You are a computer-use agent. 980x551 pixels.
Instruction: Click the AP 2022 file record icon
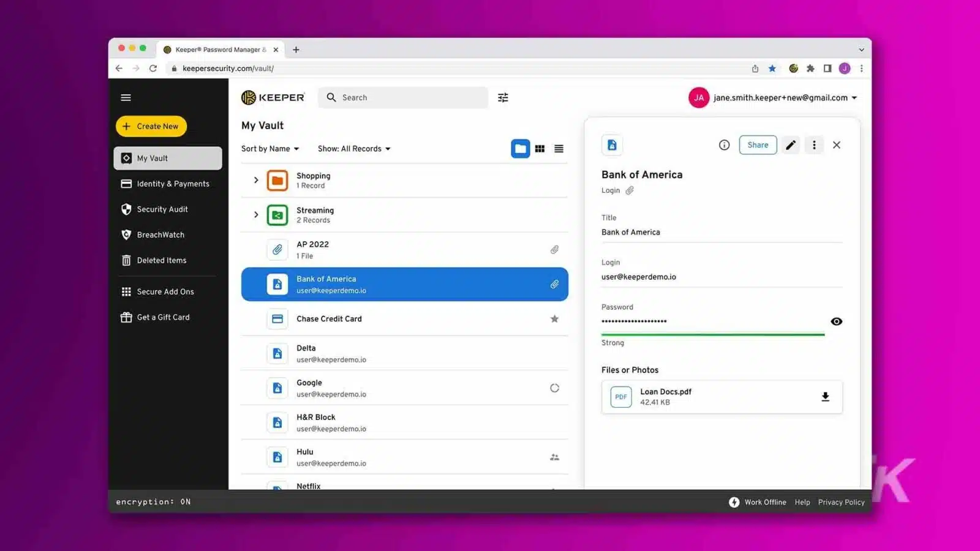[277, 249]
